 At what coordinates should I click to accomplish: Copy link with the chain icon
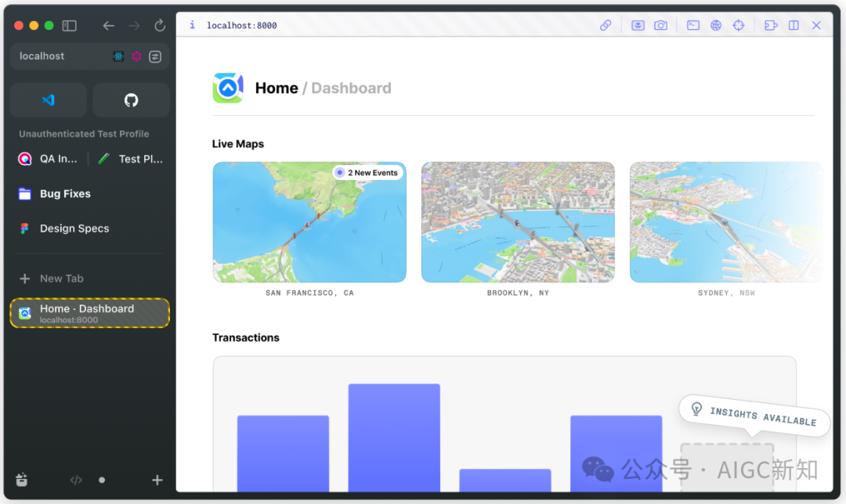point(606,25)
